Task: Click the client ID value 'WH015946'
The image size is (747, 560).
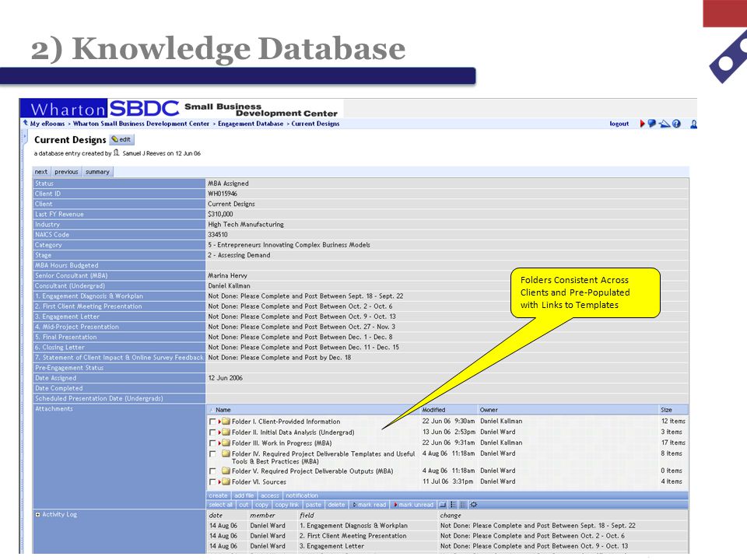Action: [x=223, y=194]
